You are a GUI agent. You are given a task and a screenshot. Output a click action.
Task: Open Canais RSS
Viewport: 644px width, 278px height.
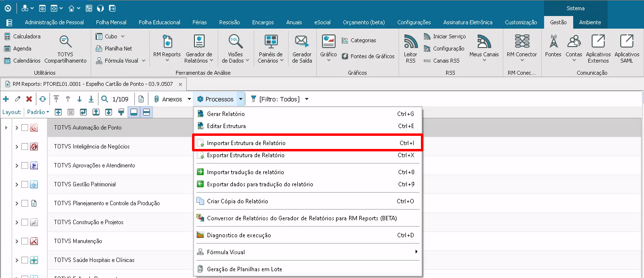pos(441,61)
